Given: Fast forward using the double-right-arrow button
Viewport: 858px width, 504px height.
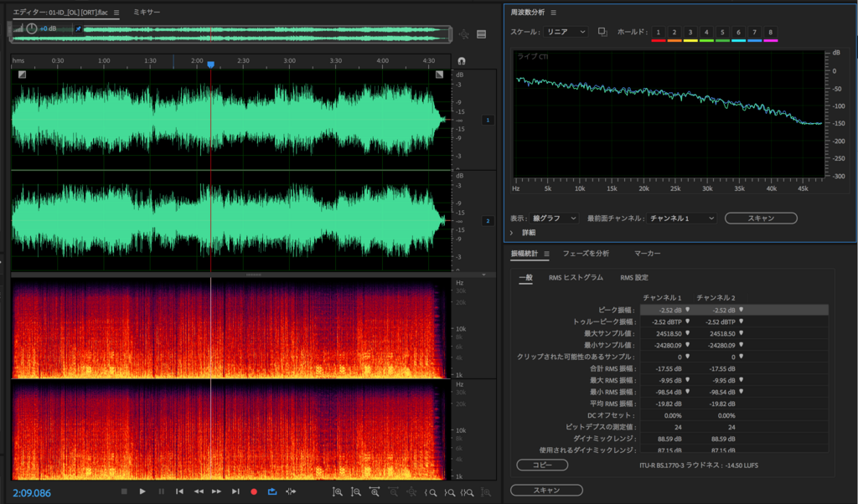Looking at the screenshot, I should tap(217, 491).
